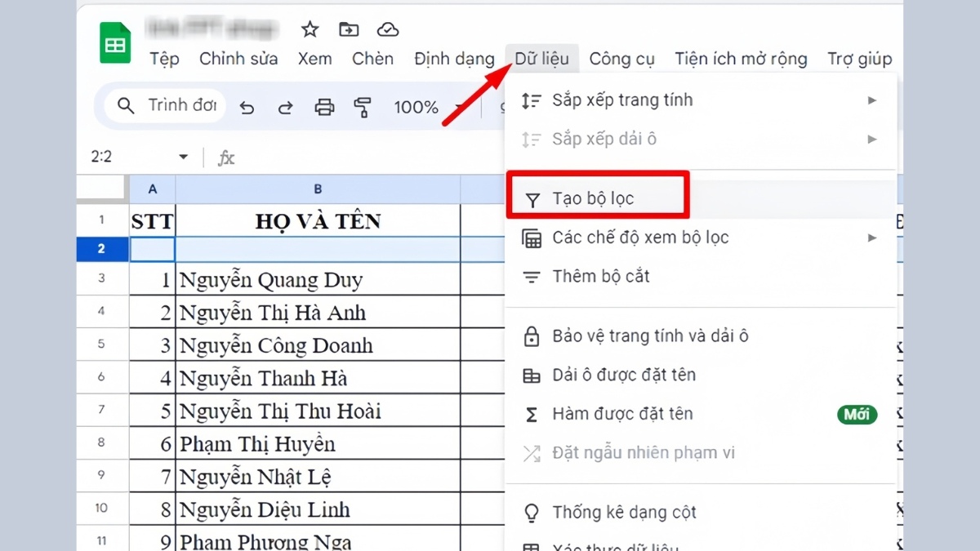Open the Trợ giúp menu
This screenshot has width=980, height=551.
pos(859,59)
